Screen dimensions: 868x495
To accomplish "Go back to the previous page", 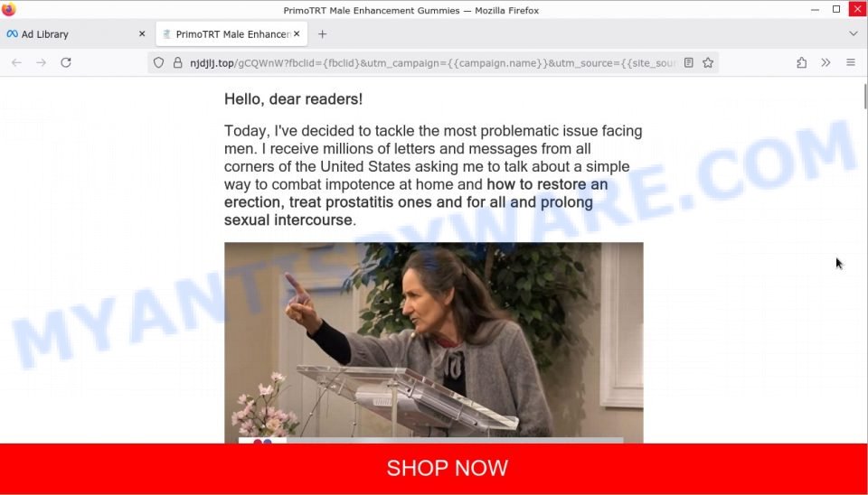I will tap(16, 62).
